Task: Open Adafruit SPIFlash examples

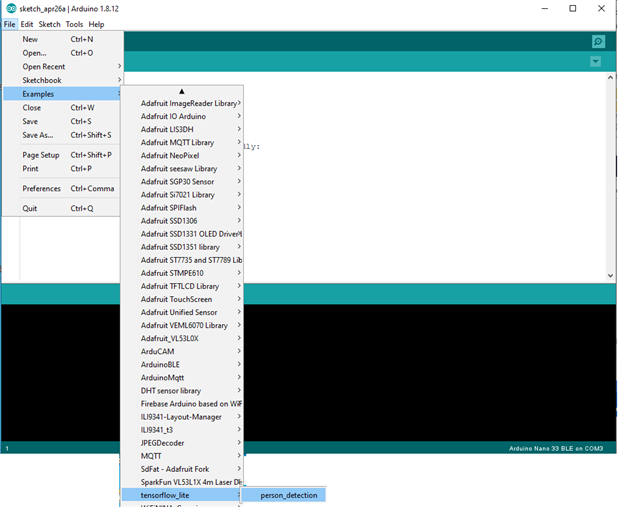Action: (182, 208)
